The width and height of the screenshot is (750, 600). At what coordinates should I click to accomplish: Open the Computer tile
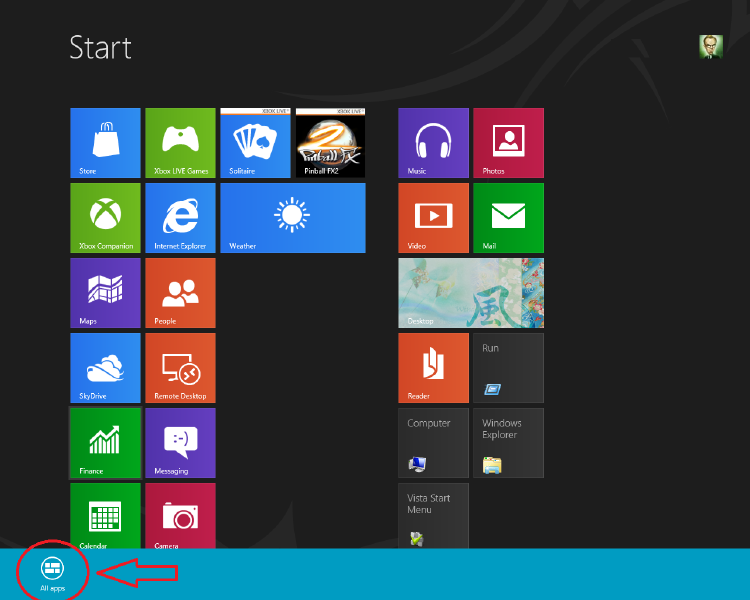[x=433, y=443]
